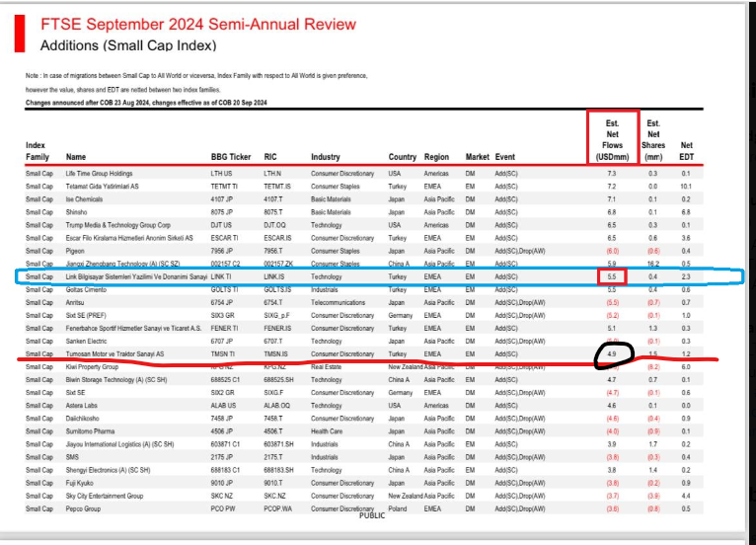Select the ticker cell 'FENER TI'

click(x=224, y=329)
